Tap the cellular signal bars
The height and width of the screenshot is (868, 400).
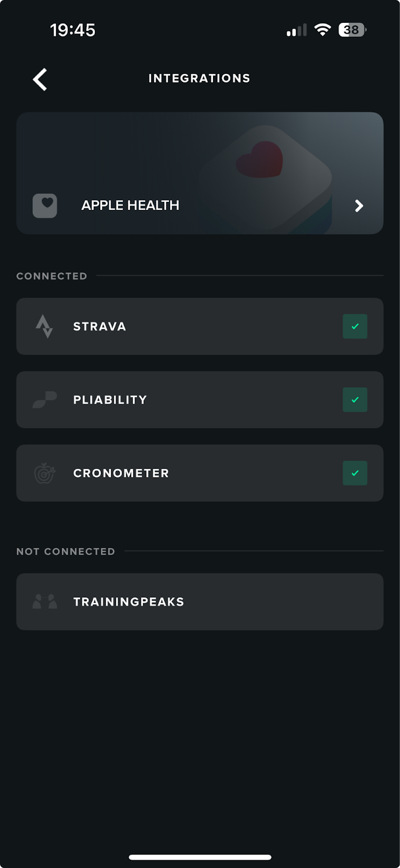click(296, 30)
